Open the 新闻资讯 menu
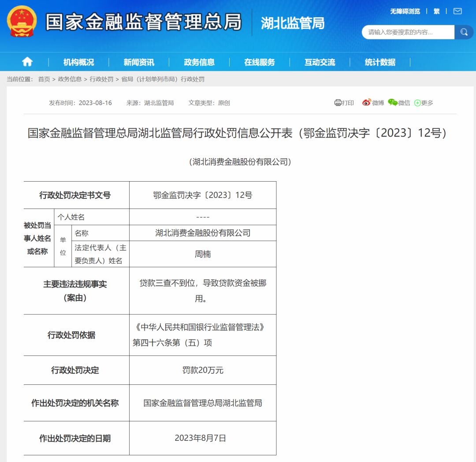 [x=139, y=62]
